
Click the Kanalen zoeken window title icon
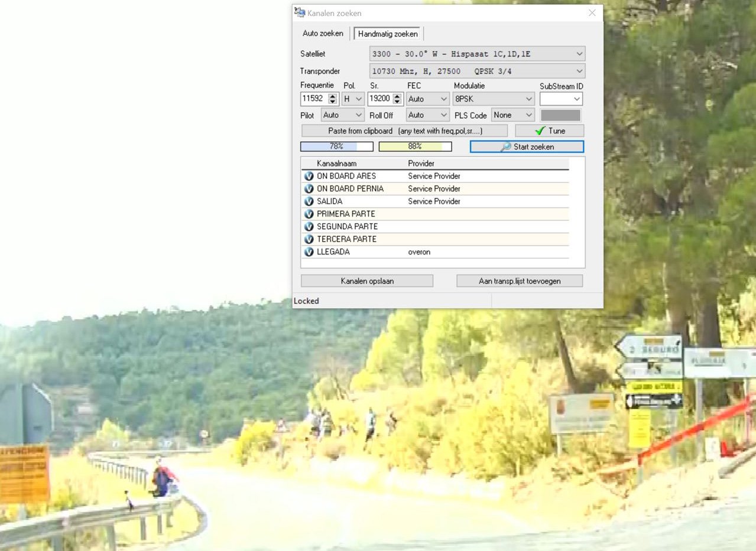click(x=300, y=12)
